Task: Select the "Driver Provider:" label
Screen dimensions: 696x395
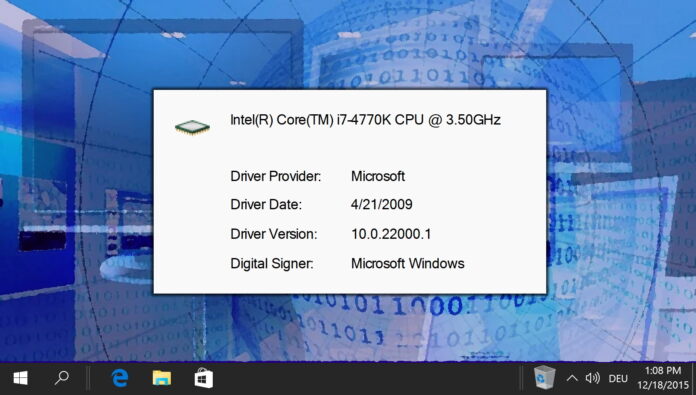Action: pos(276,177)
